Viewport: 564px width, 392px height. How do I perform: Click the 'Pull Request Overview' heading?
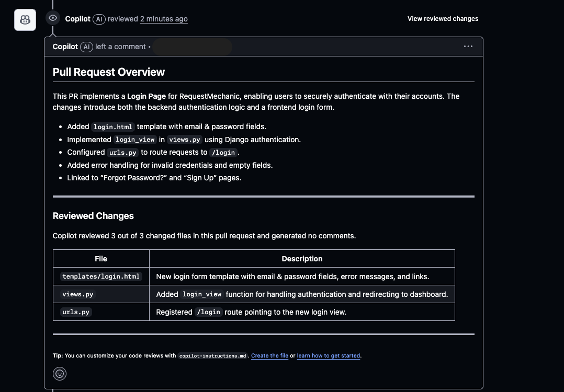pos(109,72)
